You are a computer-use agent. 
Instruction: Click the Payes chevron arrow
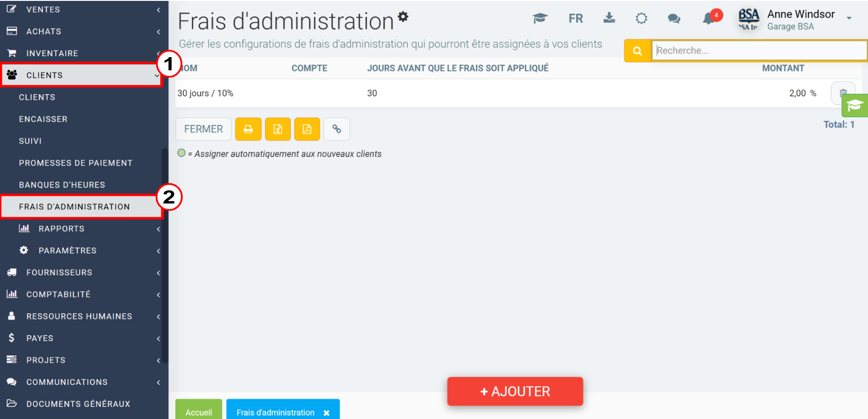click(158, 338)
